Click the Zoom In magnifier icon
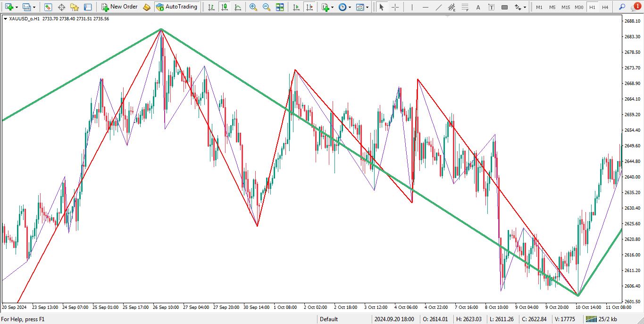This screenshot has height=324, width=644. [253, 7]
